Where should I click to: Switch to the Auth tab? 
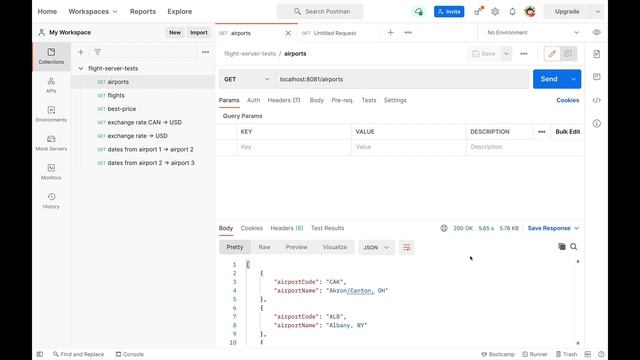(253, 100)
